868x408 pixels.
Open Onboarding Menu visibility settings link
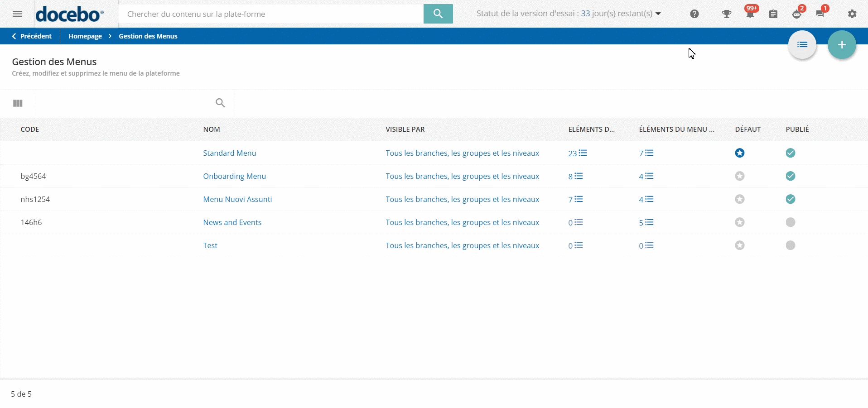point(463,176)
